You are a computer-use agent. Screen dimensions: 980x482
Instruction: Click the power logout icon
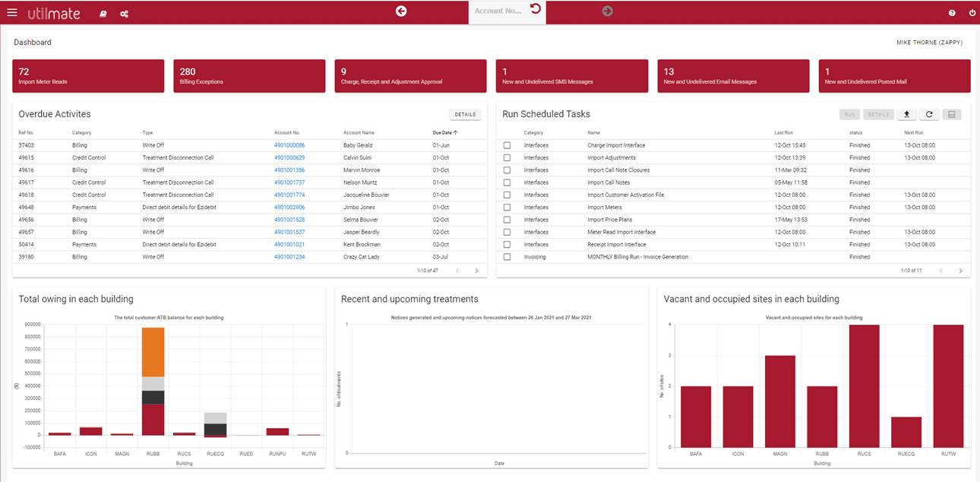tap(972, 13)
